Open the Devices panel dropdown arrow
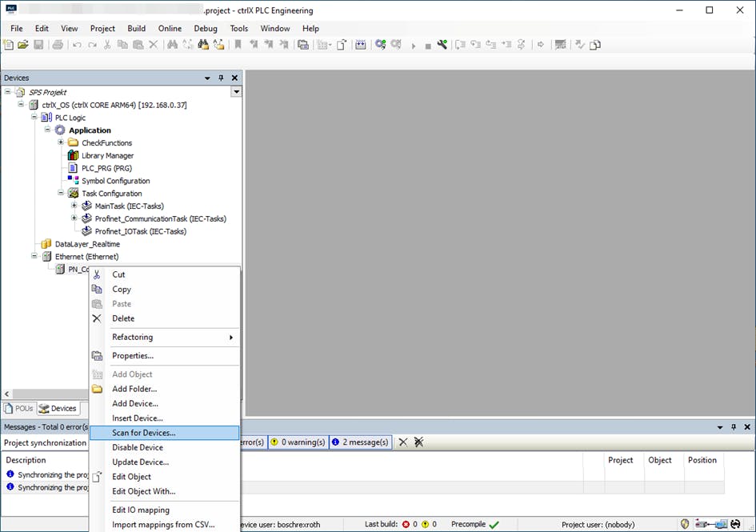This screenshot has width=756, height=532. click(208, 78)
